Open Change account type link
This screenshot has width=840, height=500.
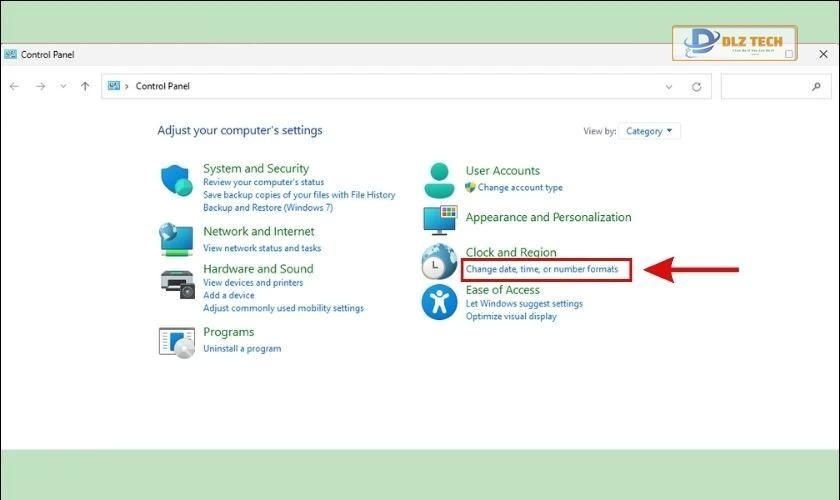coord(520,188)
